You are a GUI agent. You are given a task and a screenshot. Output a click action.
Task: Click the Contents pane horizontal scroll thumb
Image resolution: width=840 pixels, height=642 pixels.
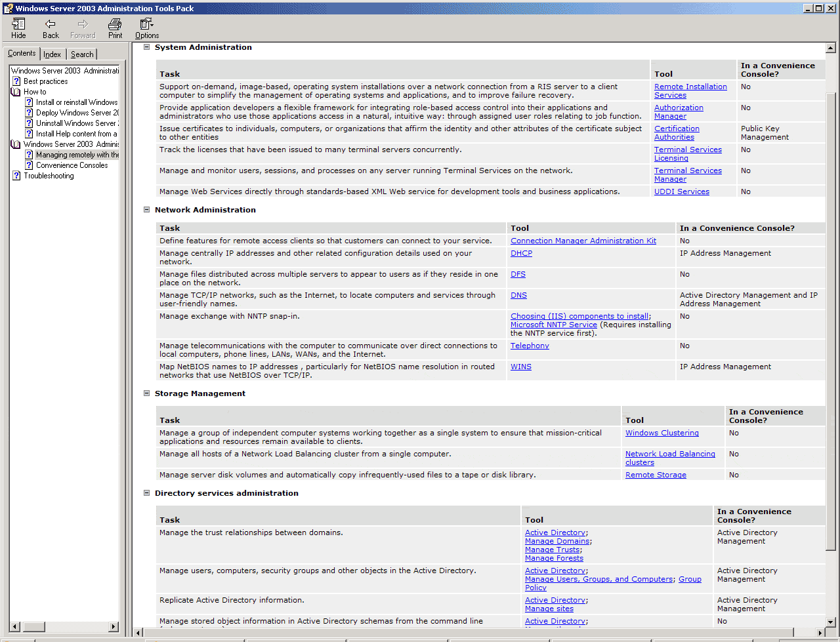click(x=33, y=627)
